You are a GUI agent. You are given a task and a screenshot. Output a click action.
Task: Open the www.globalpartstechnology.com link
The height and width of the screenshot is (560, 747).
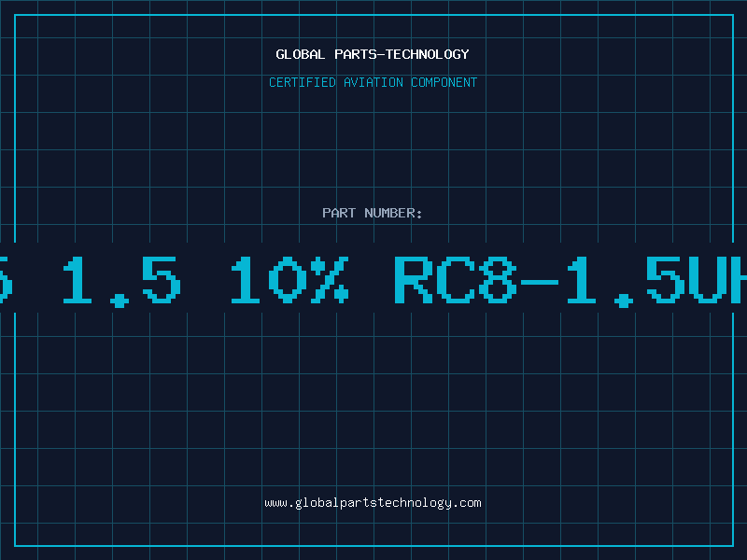(x=373, y=503)
